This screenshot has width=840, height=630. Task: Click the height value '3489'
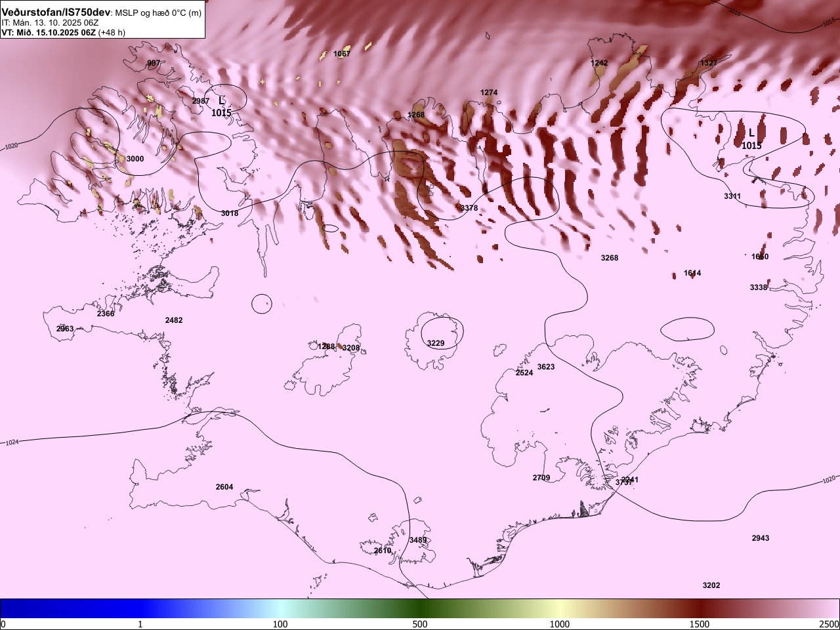point(418,540)
